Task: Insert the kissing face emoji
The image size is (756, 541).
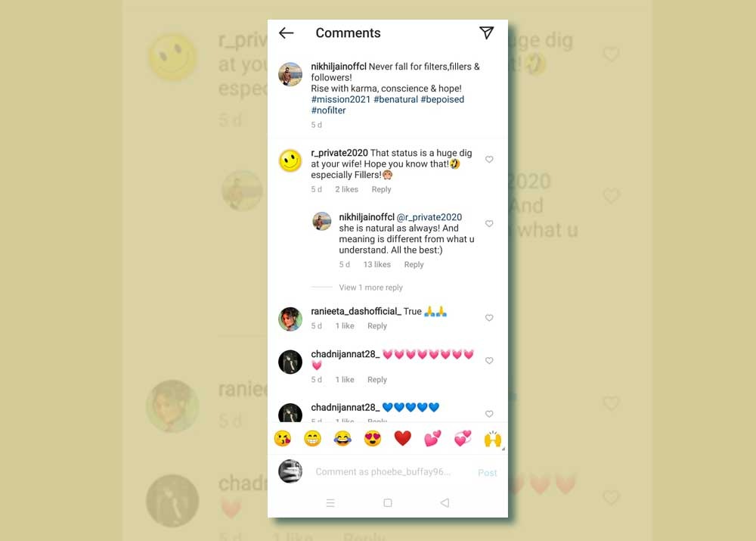Action: [283, 438]
